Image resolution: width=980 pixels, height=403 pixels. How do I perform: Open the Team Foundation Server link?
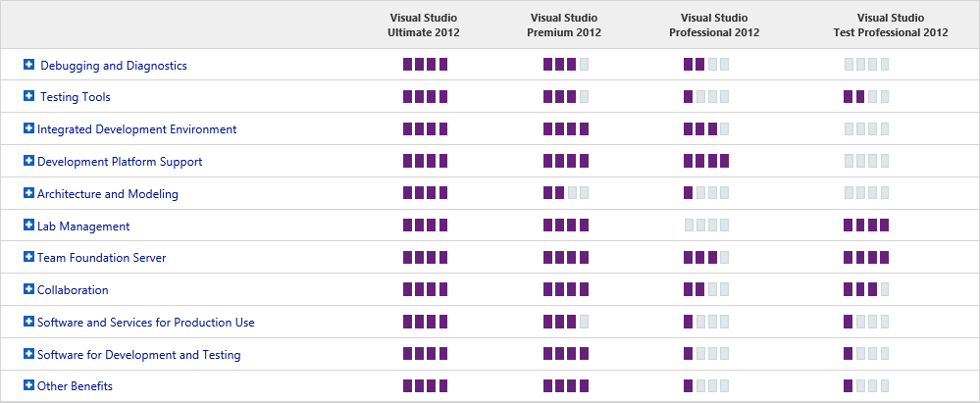(102, 258)
